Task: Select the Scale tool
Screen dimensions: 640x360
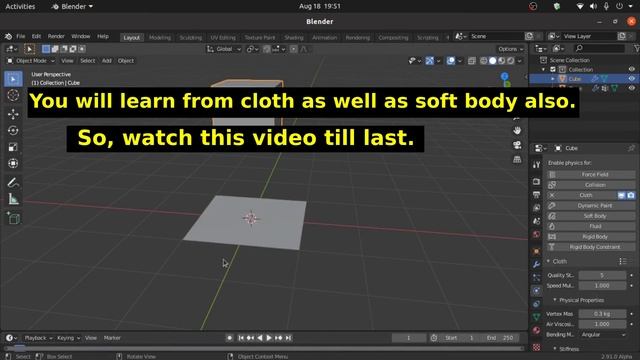Action: tap(13, 147)
